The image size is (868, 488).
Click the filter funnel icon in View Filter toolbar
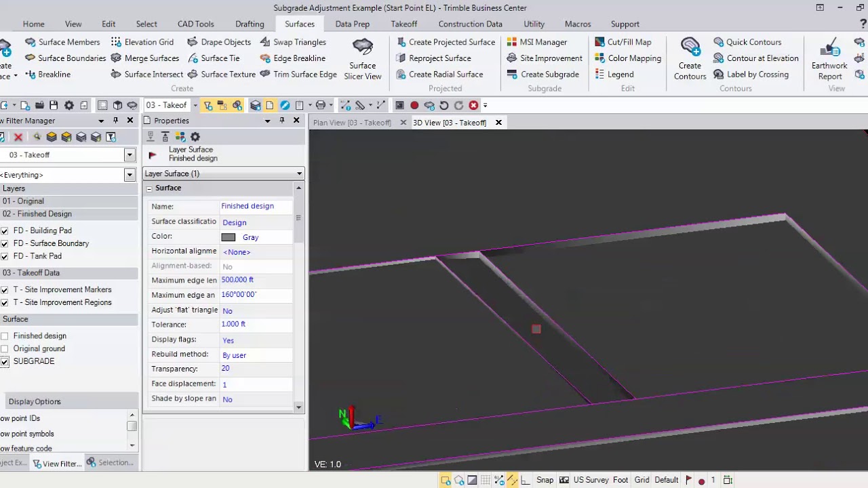click(111, 137)
